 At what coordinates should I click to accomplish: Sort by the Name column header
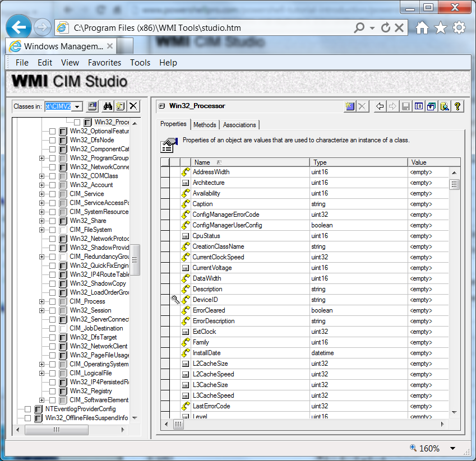(x=250, y=162)
